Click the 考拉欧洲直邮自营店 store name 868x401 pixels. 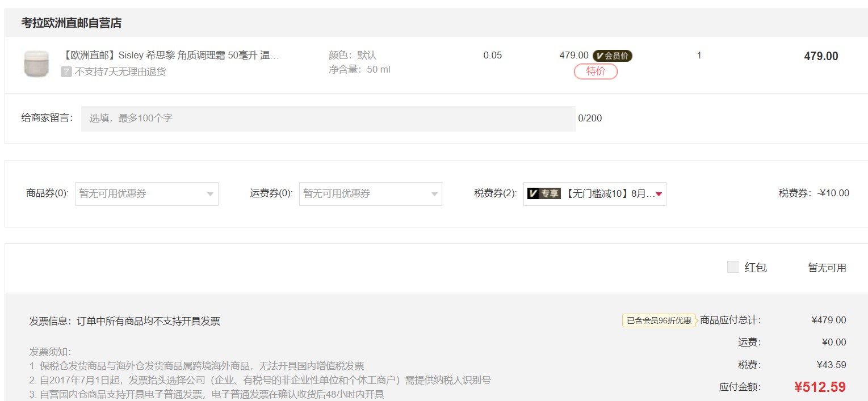(72, 23)
